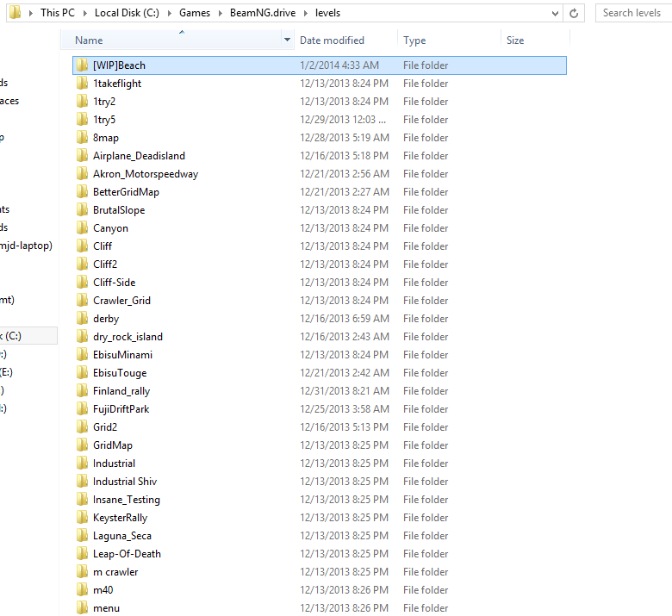The height and width of the screenshot is (616, 672).
Task: Select the Industrial Shiv folder icon
Action: tap(83, 482)
